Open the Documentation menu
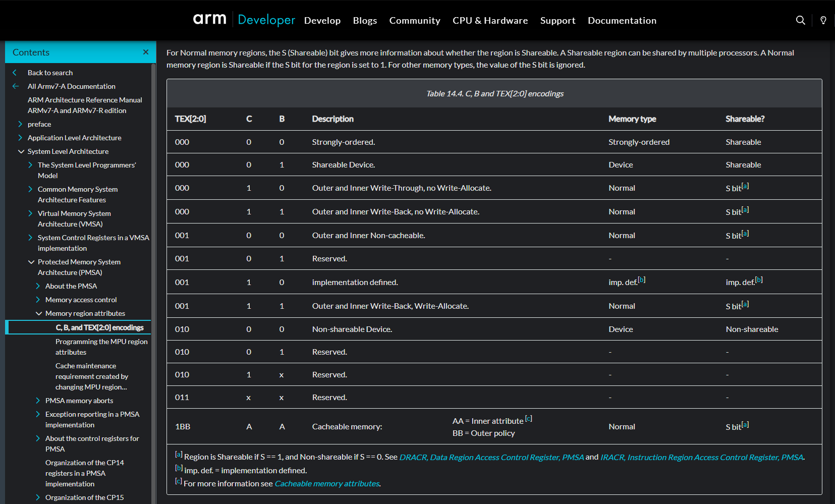835x504 pixels. coord(622,20)
